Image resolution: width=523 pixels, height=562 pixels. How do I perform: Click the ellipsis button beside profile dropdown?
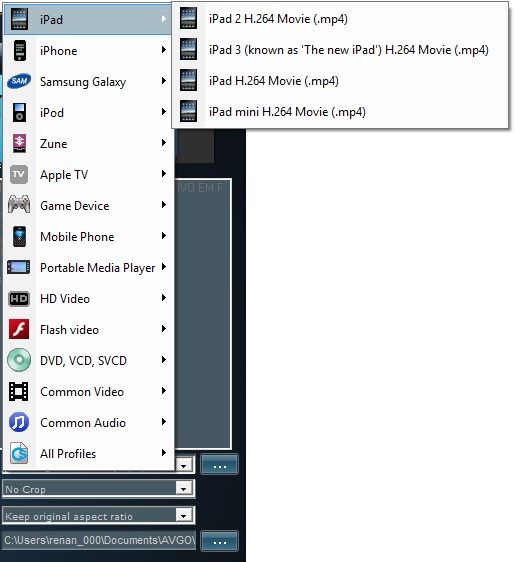[x=219, y=465]
